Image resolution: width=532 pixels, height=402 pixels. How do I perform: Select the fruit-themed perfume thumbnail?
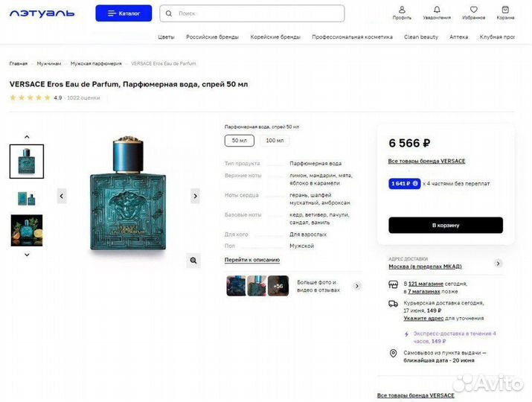click(27, 230)
